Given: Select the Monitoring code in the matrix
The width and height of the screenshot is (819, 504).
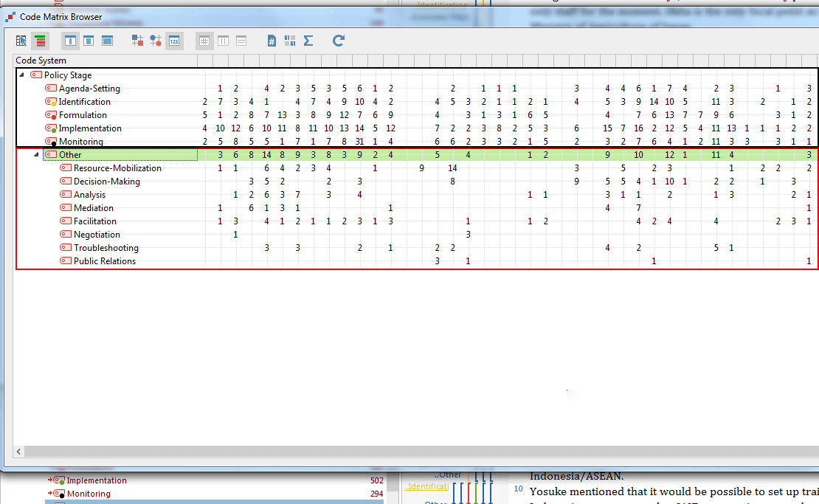Looking at the screenshot, I should 81,142.
